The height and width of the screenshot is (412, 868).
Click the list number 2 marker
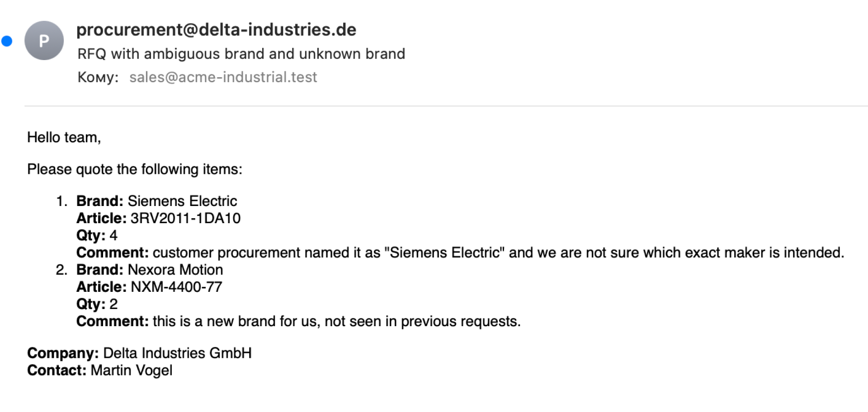(61, 270)
